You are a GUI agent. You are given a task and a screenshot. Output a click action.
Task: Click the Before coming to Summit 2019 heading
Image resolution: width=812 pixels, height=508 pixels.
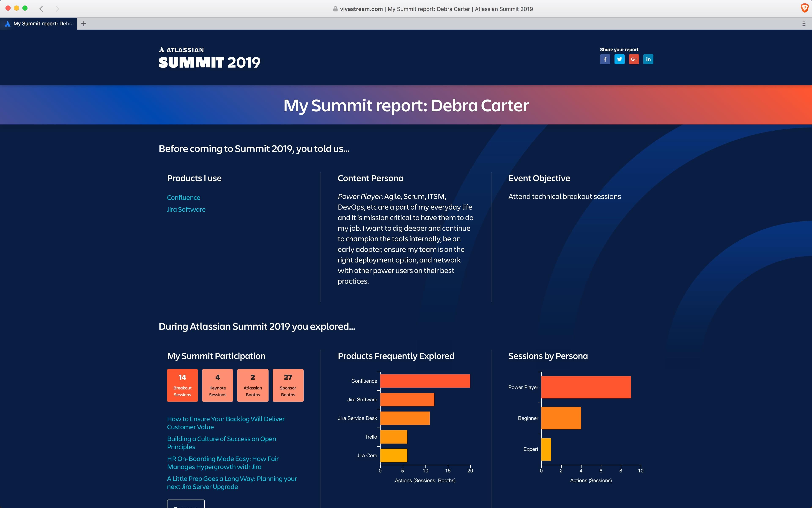coord(254,149)
